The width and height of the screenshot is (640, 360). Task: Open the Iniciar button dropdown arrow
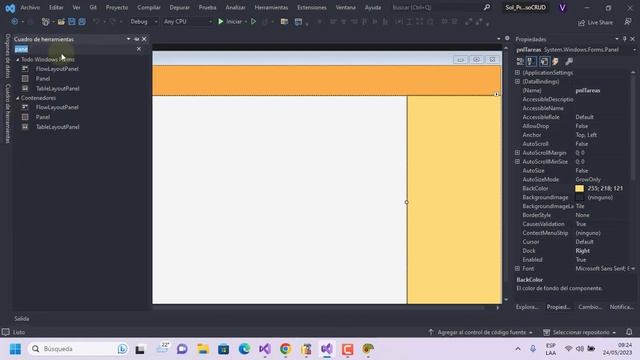pos(246,22)
